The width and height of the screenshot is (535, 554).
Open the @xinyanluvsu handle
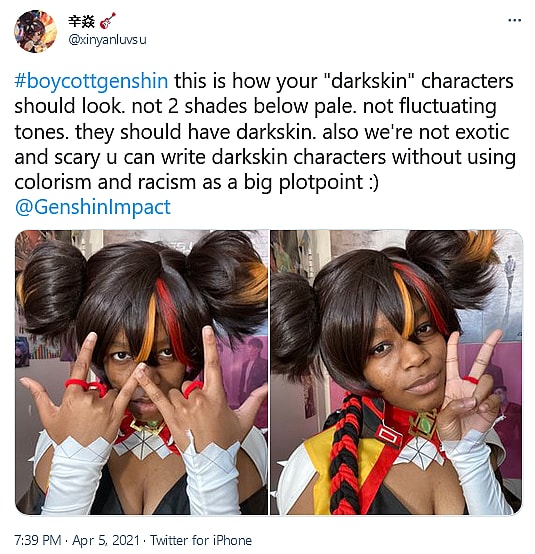pos(107,40)
